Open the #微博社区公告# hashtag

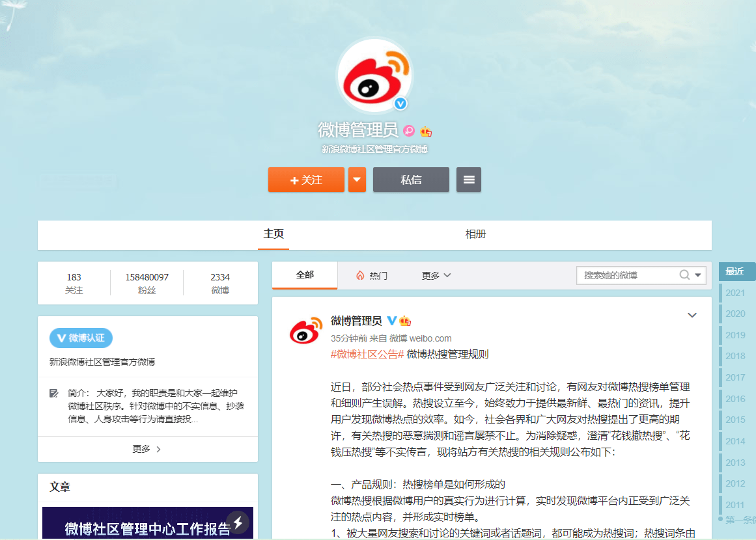click(367, 355)
